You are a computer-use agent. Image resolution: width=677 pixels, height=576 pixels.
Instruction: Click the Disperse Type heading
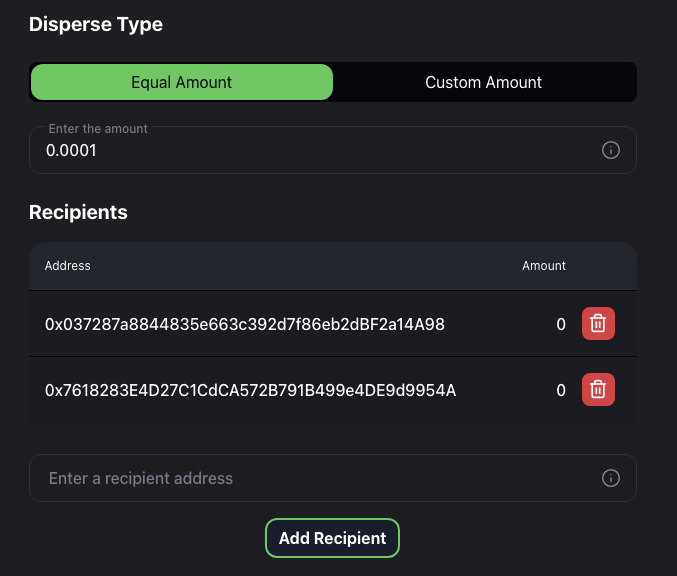click(96, 25)
